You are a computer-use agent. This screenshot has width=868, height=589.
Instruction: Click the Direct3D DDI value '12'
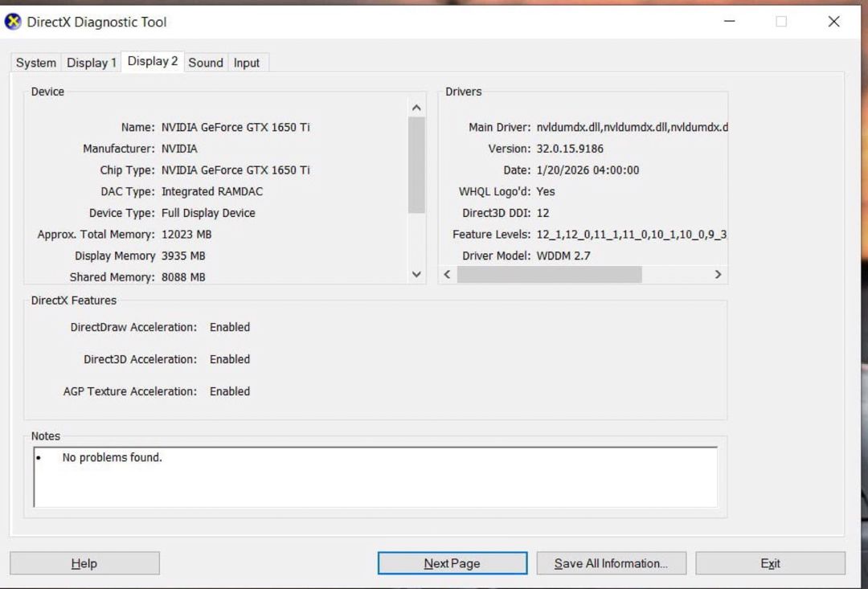[543, 213]
